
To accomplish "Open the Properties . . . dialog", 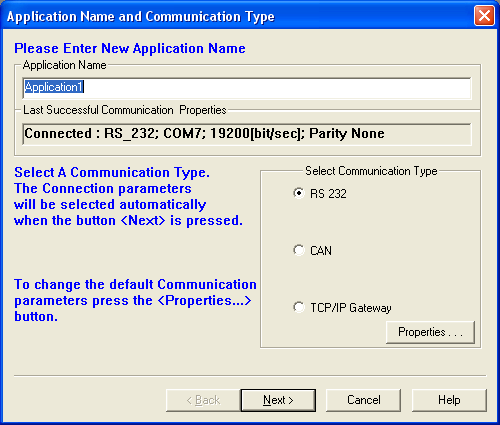I will pos(430,332).
